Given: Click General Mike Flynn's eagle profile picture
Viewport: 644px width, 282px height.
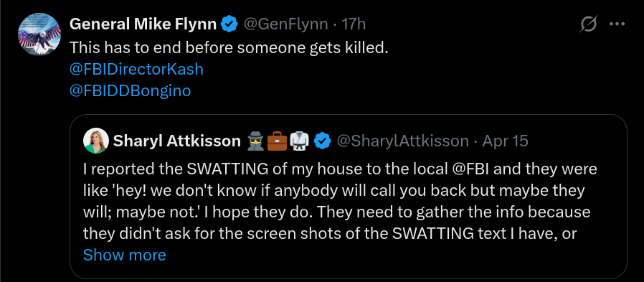Looking at the screenshot, I should pyautogui.click(x=39, y=34).
